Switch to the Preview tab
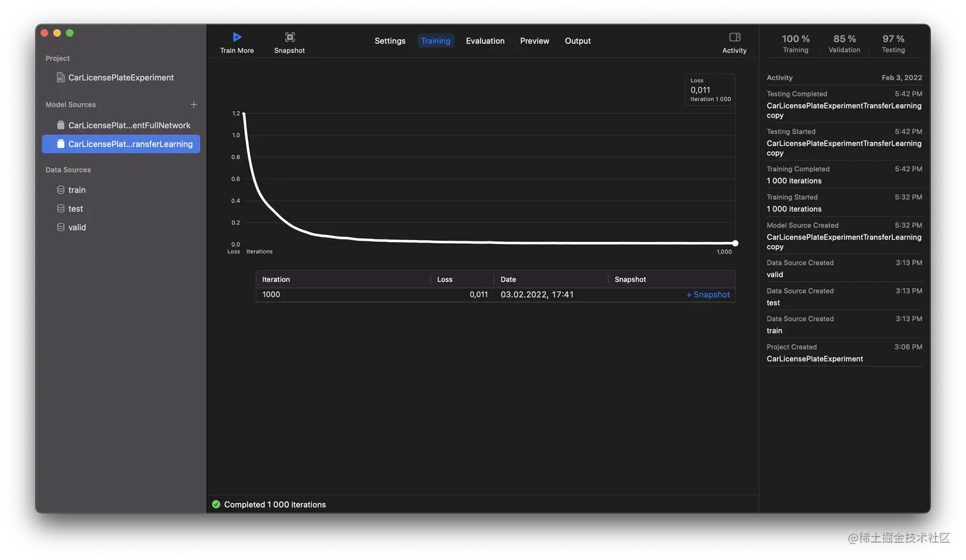966x560 pixels. point(534,41)
